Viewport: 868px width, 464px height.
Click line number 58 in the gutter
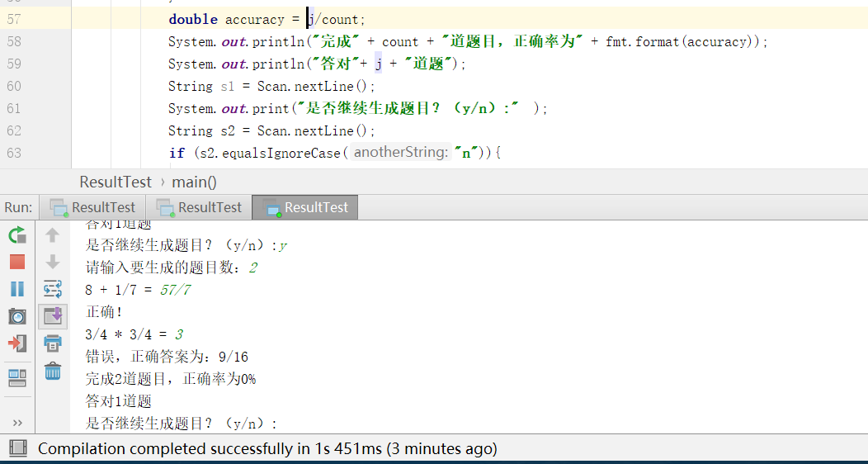14,41
